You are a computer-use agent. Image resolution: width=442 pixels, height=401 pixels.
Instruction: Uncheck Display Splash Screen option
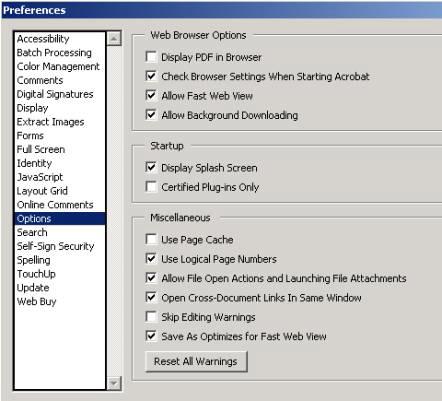pos(151,167)
